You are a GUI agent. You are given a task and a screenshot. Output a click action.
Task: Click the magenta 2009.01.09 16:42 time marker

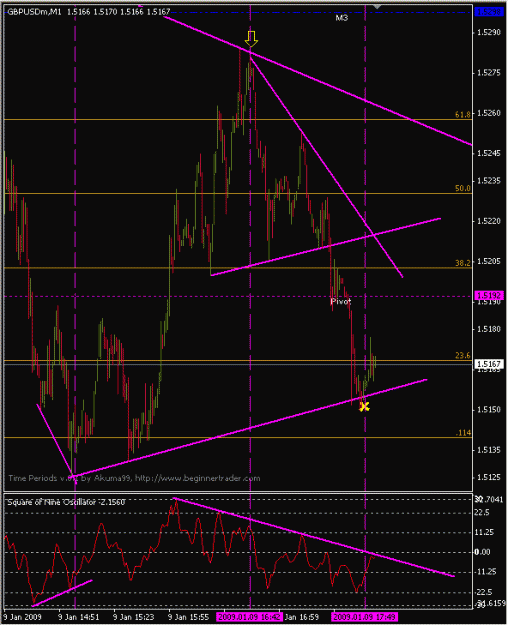[x=250, y=617]
